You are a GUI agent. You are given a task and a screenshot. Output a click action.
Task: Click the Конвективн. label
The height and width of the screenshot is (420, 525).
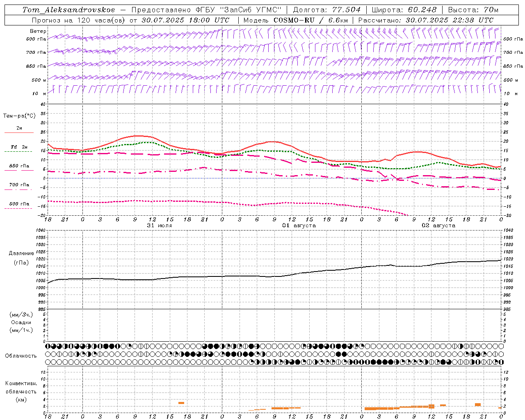point(21,383)
